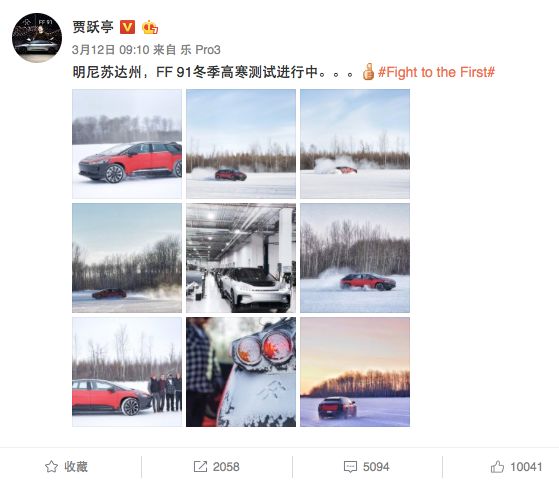
Task: Click the orange V verified badge
Action: click(127, 27)
